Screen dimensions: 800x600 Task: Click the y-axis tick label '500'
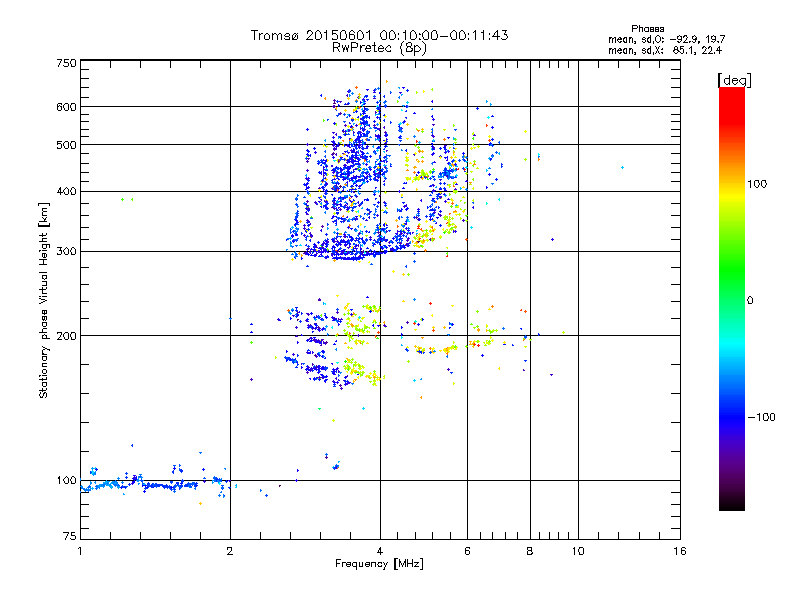pos(66,145)
